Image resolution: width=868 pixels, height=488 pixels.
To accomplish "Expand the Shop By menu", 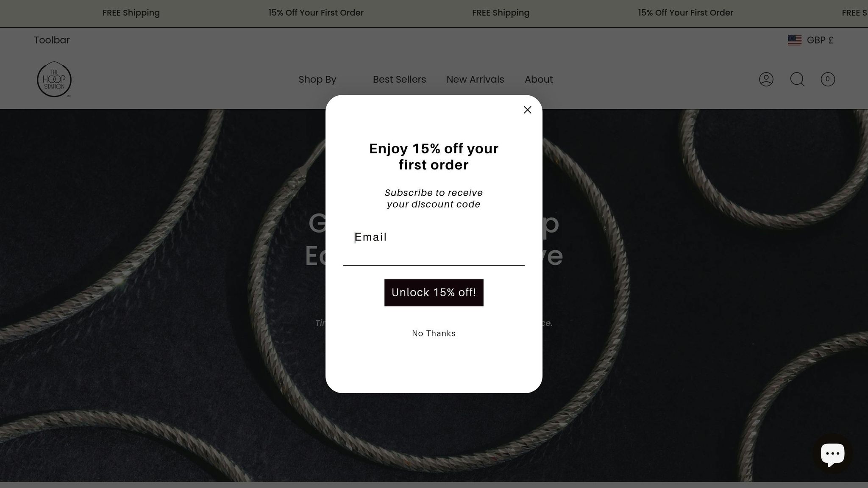I will click(x=317, y=79).
